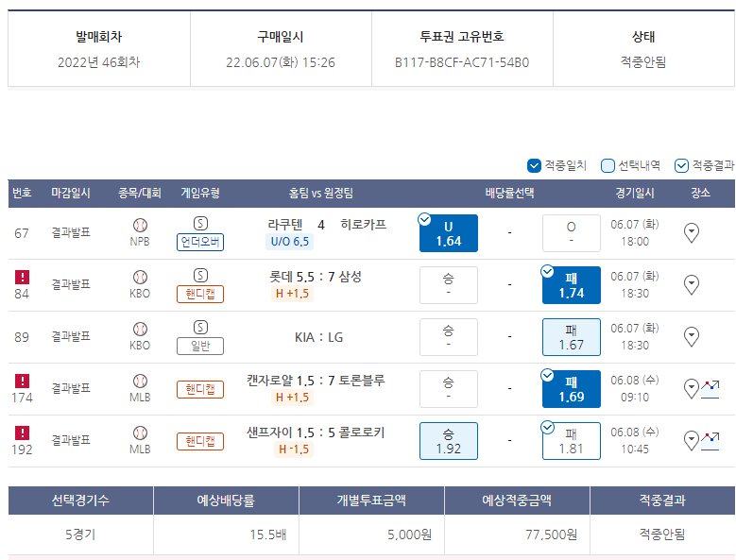Click the 언더오버 game type tag
The image size is (736, 560).
click(200, 242)
